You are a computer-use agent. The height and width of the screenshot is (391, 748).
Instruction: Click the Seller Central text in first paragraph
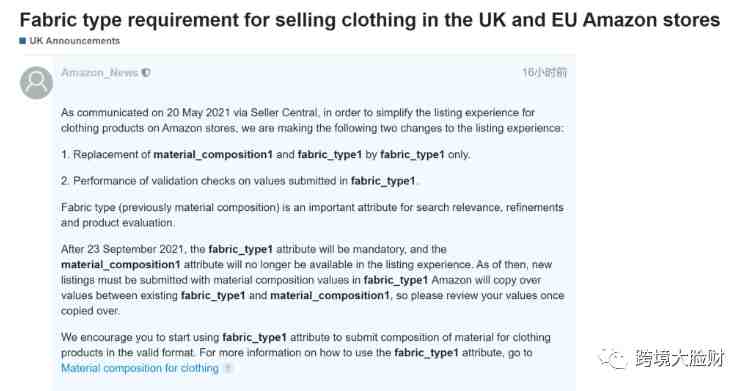point(284,113)
